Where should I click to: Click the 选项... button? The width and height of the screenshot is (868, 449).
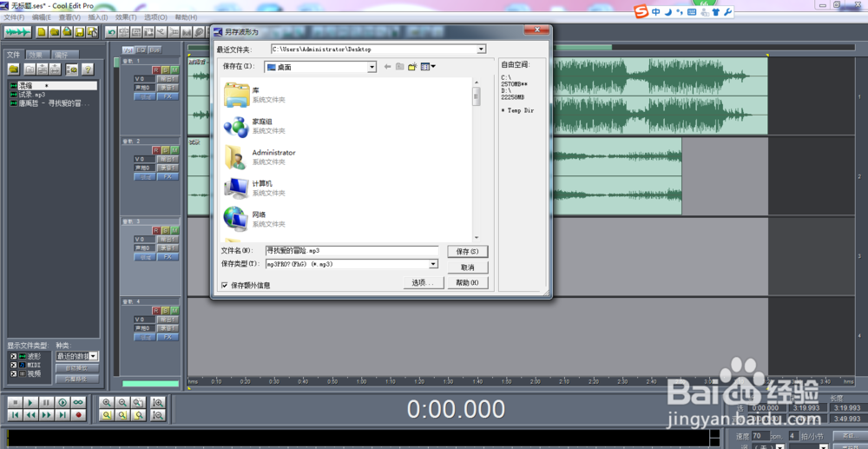424,283
